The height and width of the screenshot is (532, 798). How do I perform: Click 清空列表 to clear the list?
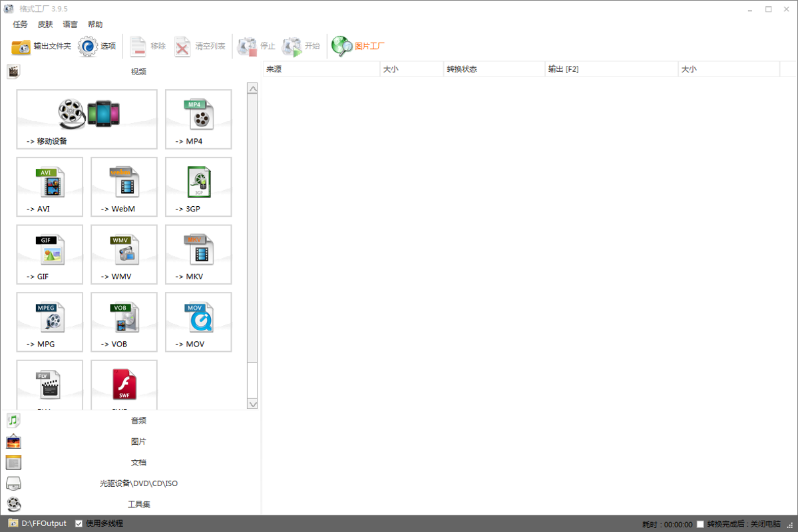coord(200,47)
